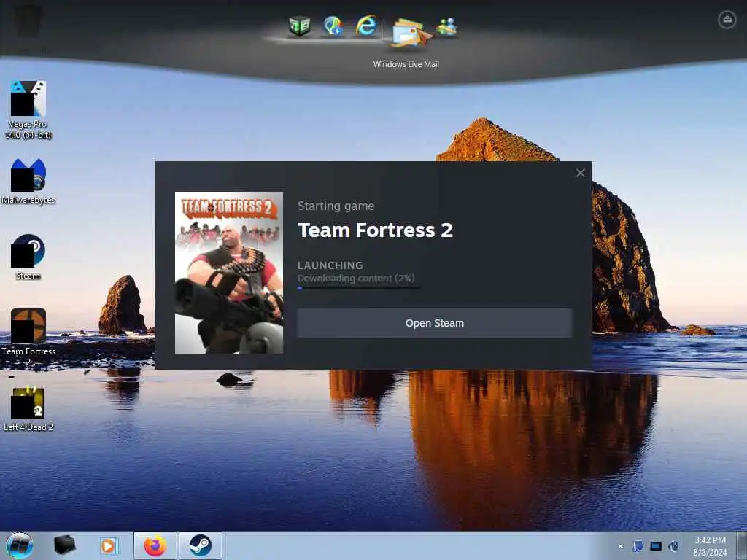The image size is (747, 560).
Task: Show hidden system tray icons
Action: point(620,546)
